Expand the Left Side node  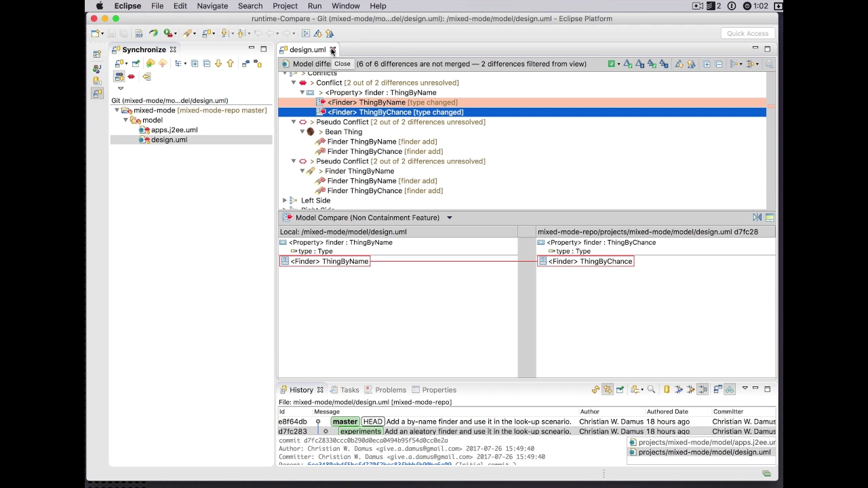pyautogui.click(x=285, y=201)
